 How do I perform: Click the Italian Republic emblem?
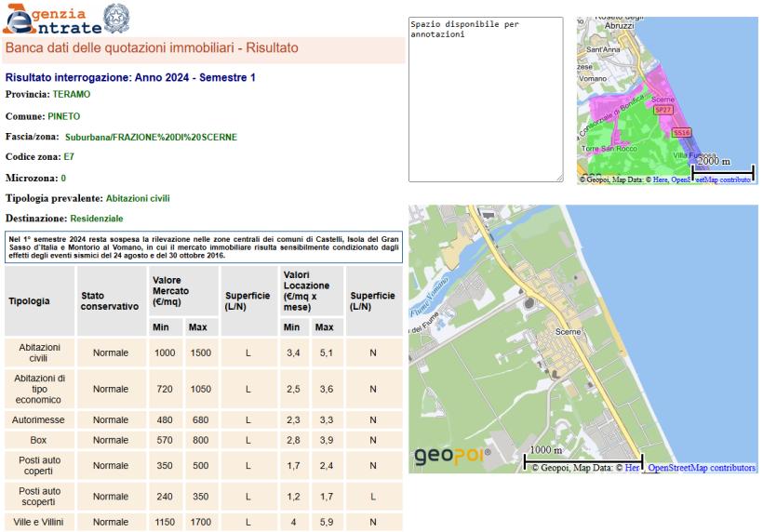tap(115, 17)
